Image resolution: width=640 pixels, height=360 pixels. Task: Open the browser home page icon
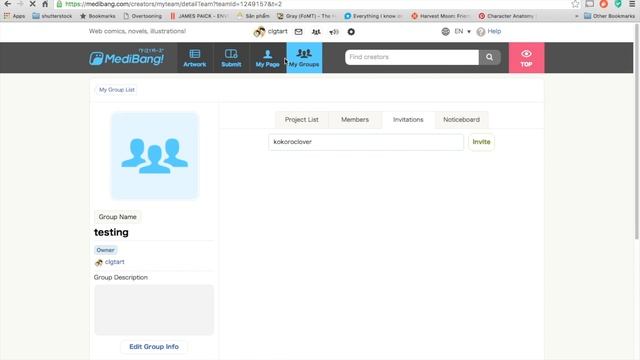click(x=45, y=4)
